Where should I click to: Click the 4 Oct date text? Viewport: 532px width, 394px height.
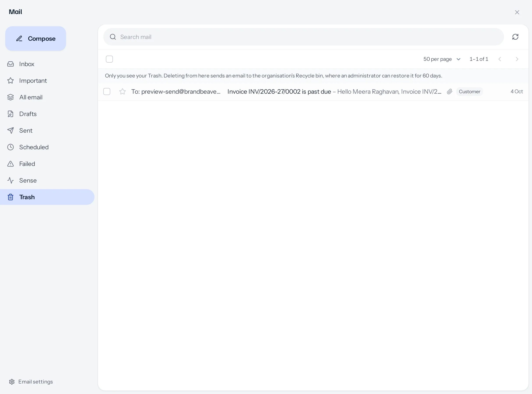coord(516,91)
